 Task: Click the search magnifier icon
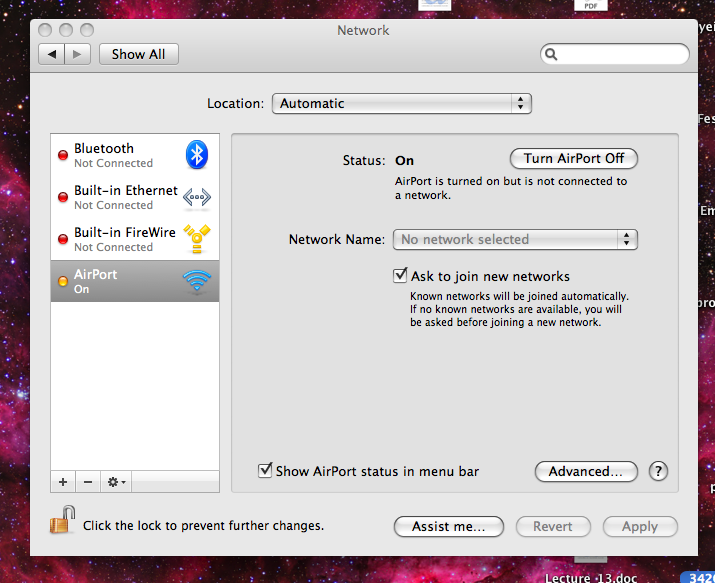(551, 54)
